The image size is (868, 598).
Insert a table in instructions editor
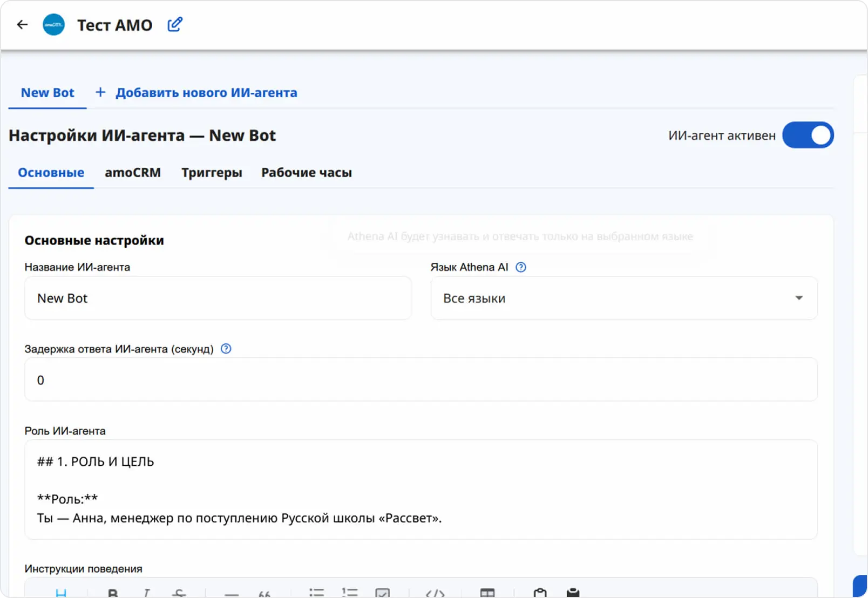(487, 593)
